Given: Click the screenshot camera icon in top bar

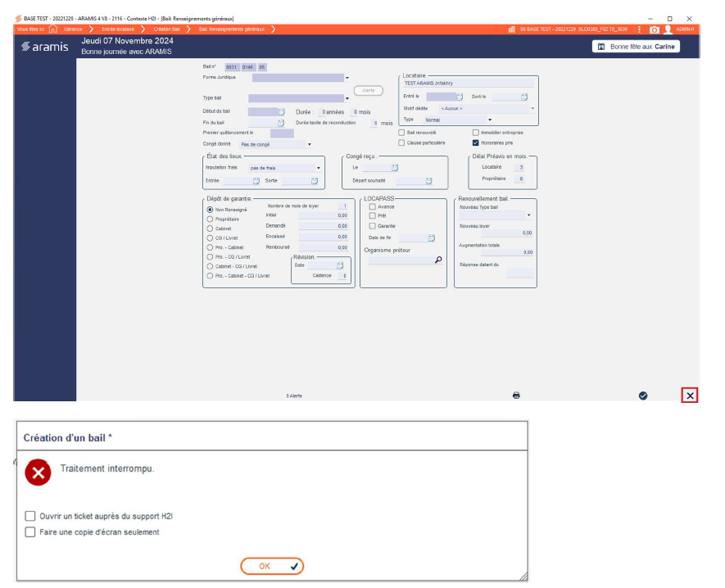Looking at the screenshot, I should 655,29.
